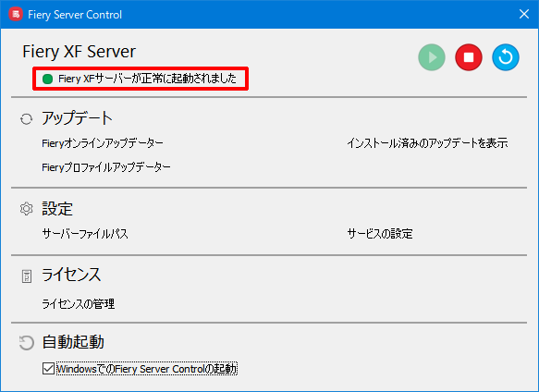Click the アップデート refresh icon
Viewport: 539px width, 392px height.
27,119
